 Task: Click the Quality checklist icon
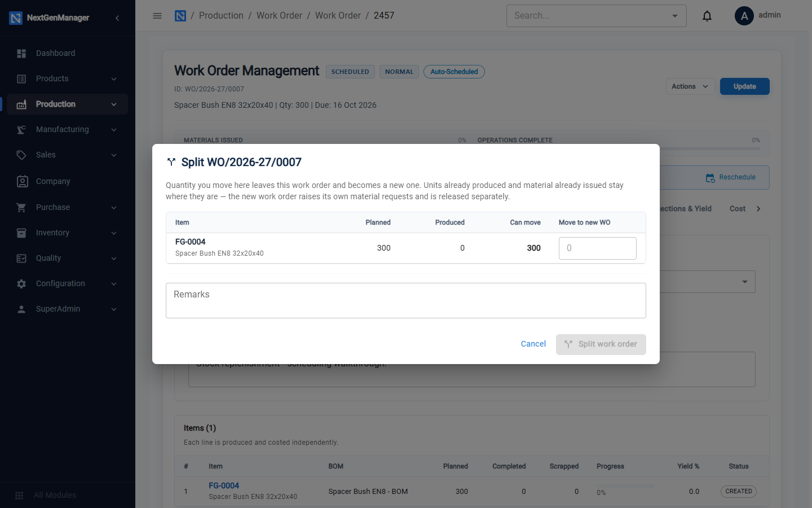click(21, 258)
